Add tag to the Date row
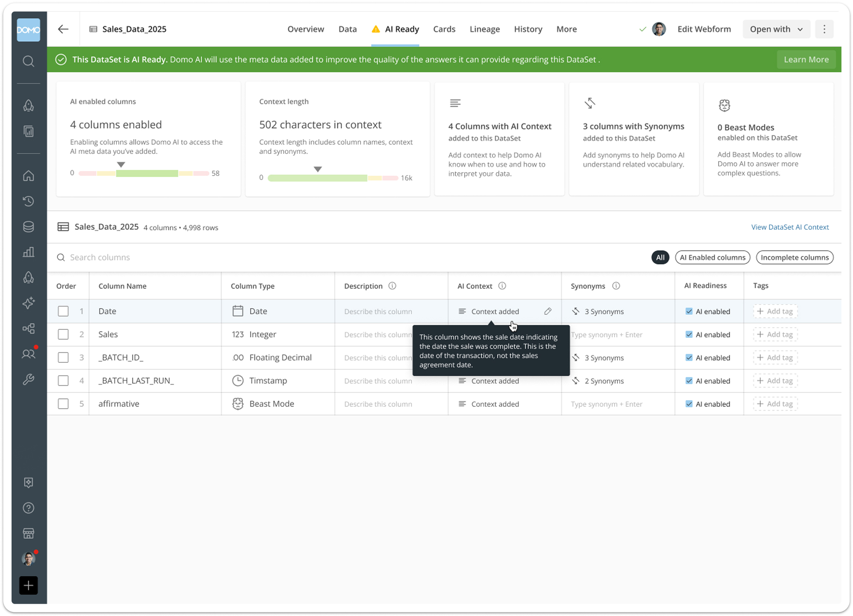Image resolution: width=853 pixels, height=616 pixels. (x=775, y=311)
